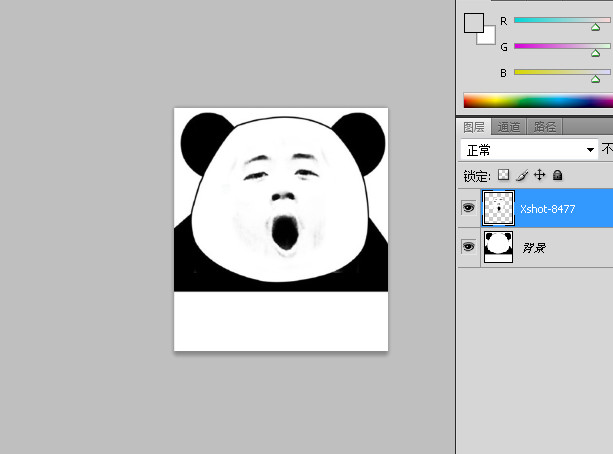
Task: Toggle lock transparent pixels icon
Action: point(504,175)
